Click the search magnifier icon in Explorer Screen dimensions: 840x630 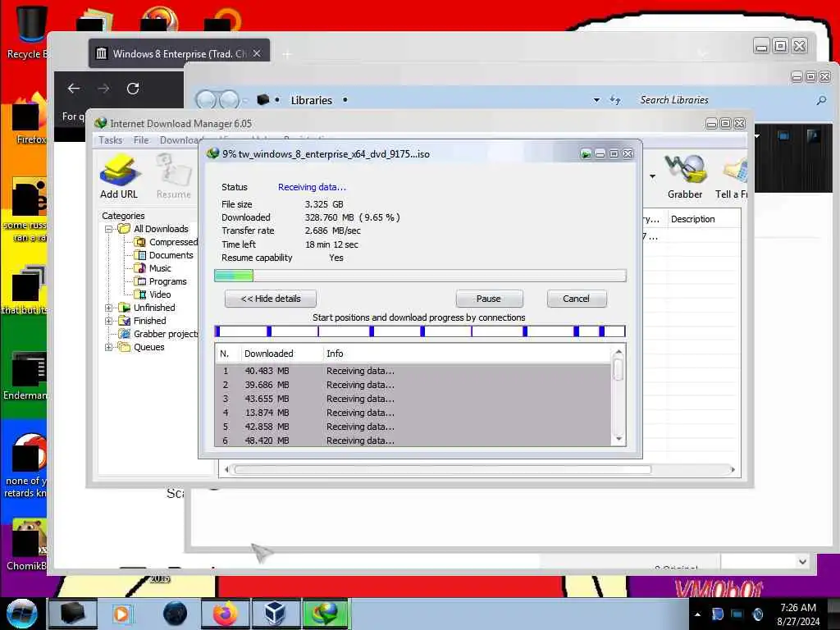tap(820, 100)
